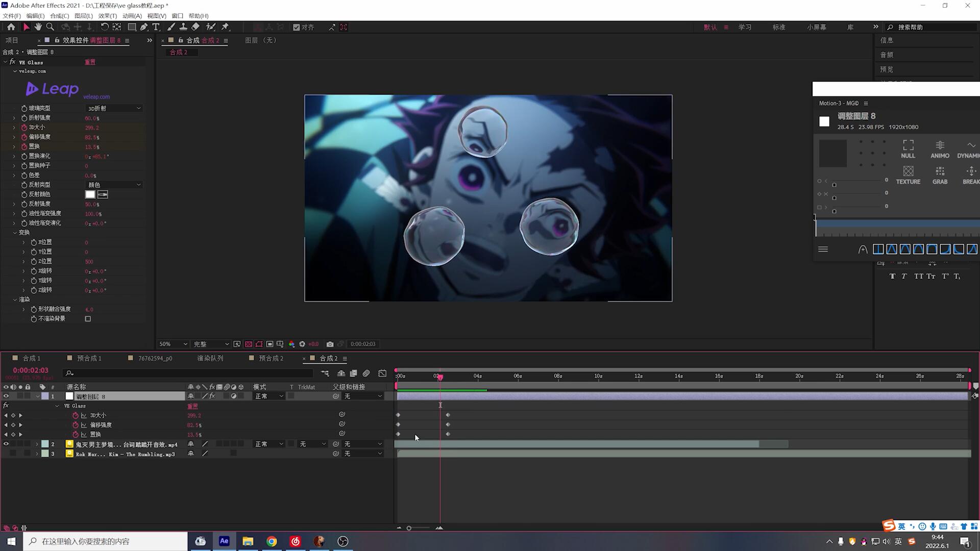Open the 效果(T) menu
This screenshot has width=980, height=551.
[108, 16]
